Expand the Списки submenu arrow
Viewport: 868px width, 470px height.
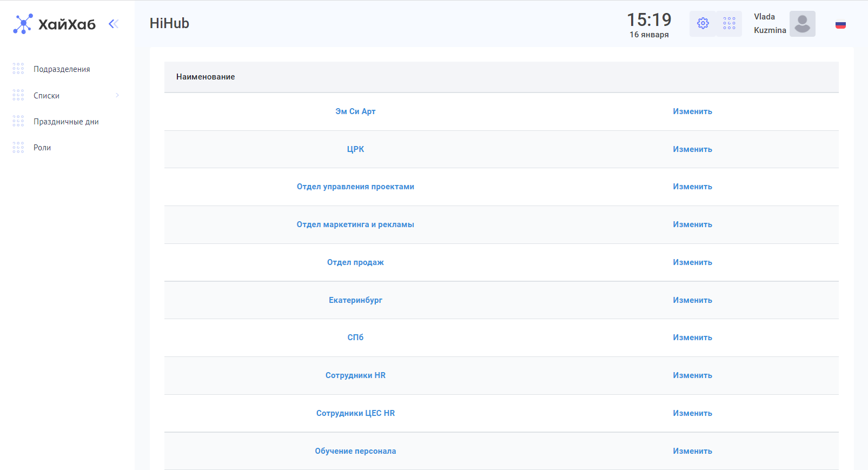tap(117, 95)
